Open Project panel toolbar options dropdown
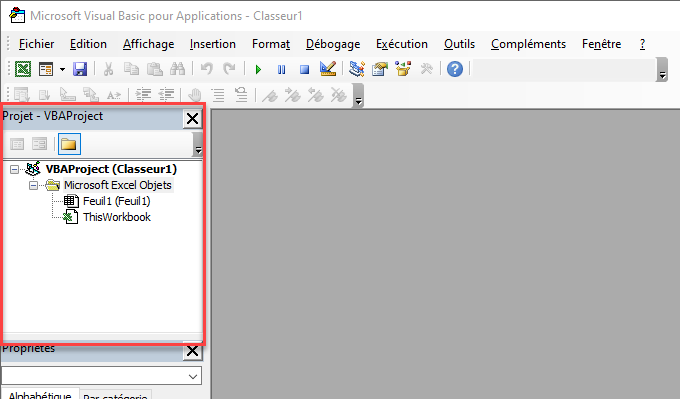680x399 pixels. (198, 144)
